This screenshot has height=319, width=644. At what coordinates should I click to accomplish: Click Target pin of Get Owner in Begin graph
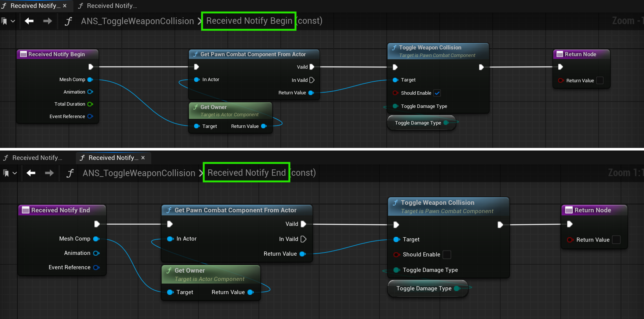click(x=197, y=126)
